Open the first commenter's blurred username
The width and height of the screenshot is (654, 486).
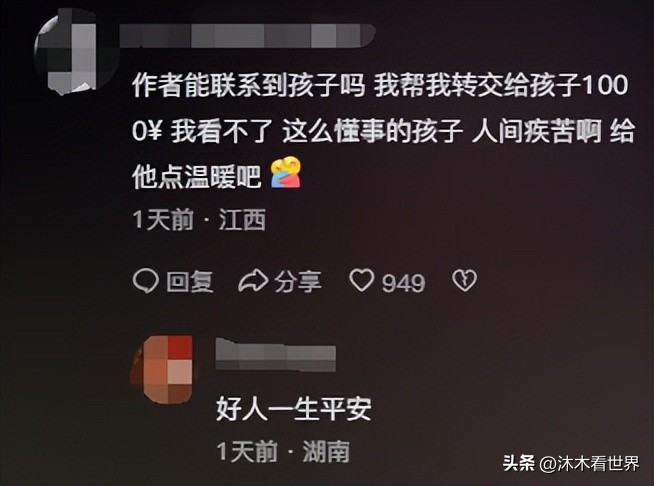pyautogui.click(x=248, y=35)
